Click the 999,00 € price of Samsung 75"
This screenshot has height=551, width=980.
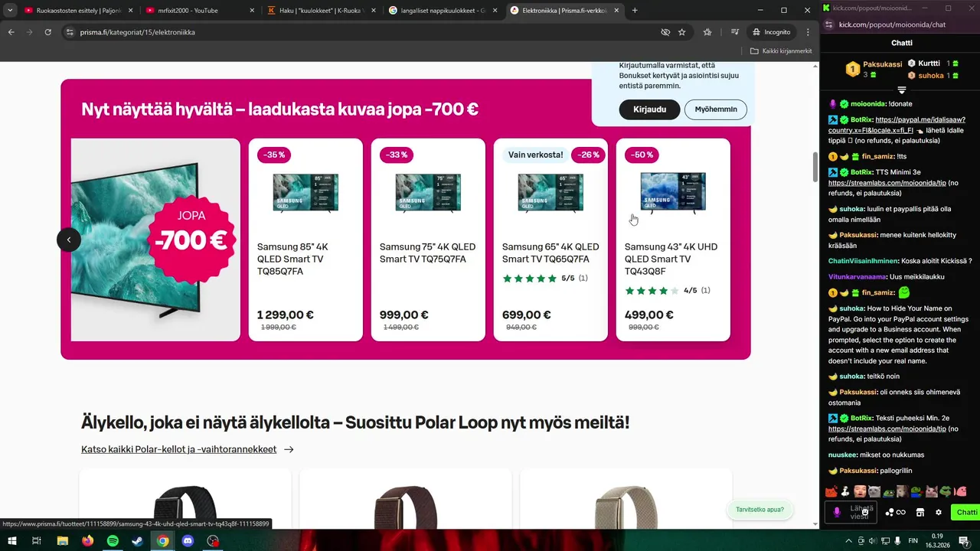pyautogui.click(x=404, y=315)
